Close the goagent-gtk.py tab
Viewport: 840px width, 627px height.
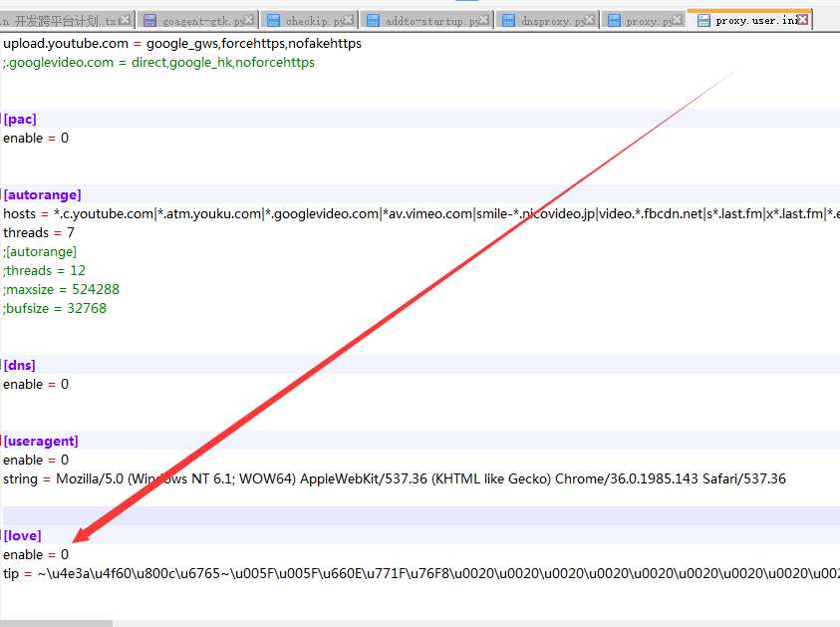point(249,20)
